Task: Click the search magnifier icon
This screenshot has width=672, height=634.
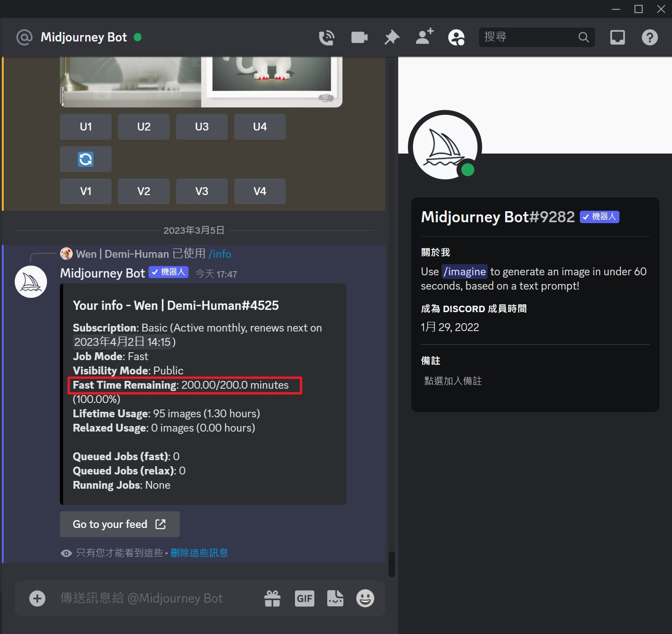Action: coord(584,37)
